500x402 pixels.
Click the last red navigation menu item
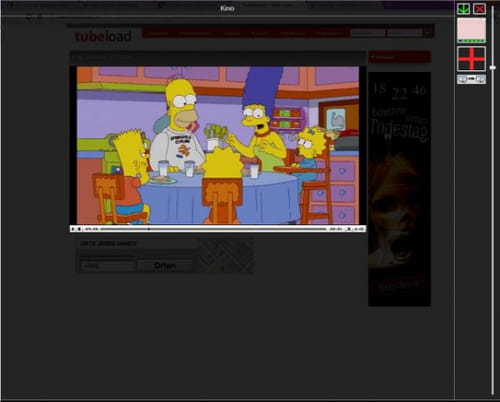(330, 33)
